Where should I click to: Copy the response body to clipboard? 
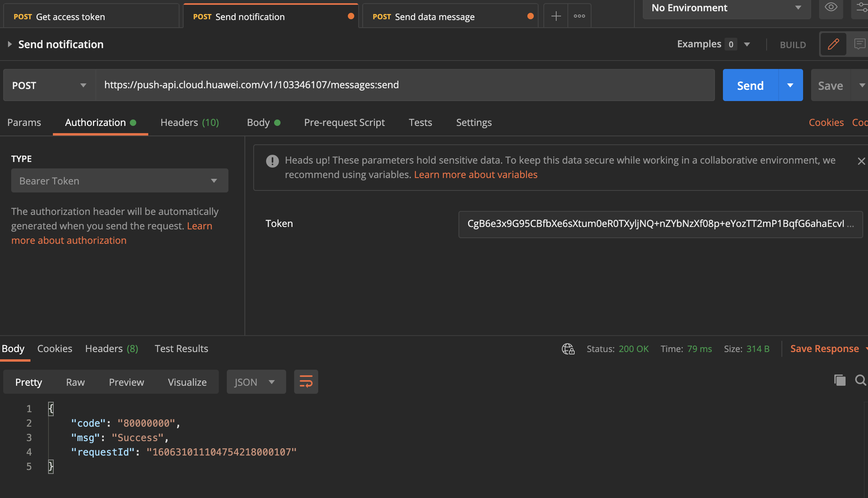click(840, 380)
